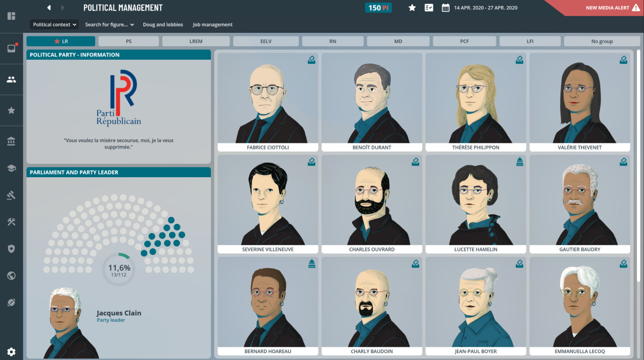Expand the Search for figure dropdown
644x360 pixels.
(x=109, y=25)
